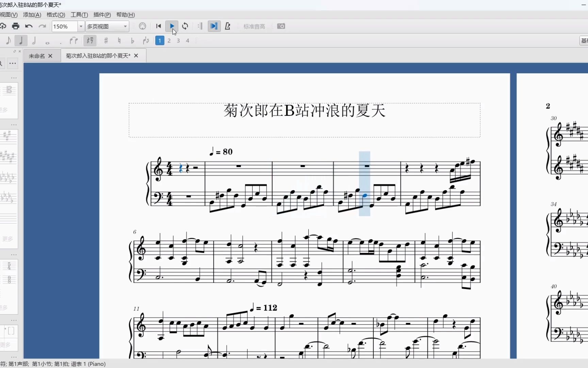The height and width of the screenshot is (368, 588).
Task: Open the 添加(A) menu
Action: [32, 15]
